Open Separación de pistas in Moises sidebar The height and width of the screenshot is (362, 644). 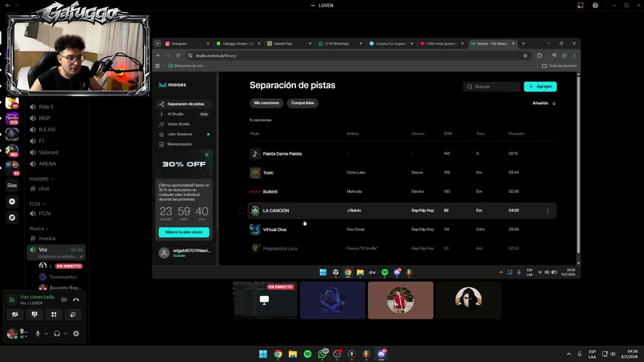pos(184,104)
